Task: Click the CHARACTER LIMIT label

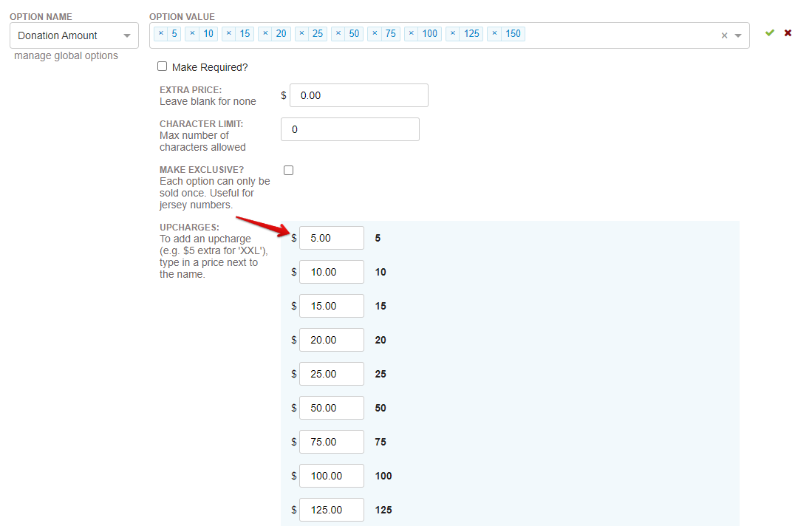Action: 202,123
